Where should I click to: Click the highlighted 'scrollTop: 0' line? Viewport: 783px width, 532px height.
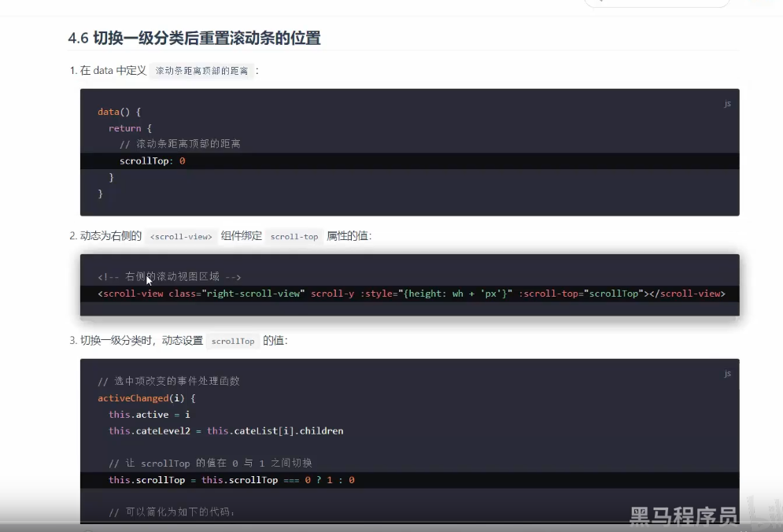point(409,161)
